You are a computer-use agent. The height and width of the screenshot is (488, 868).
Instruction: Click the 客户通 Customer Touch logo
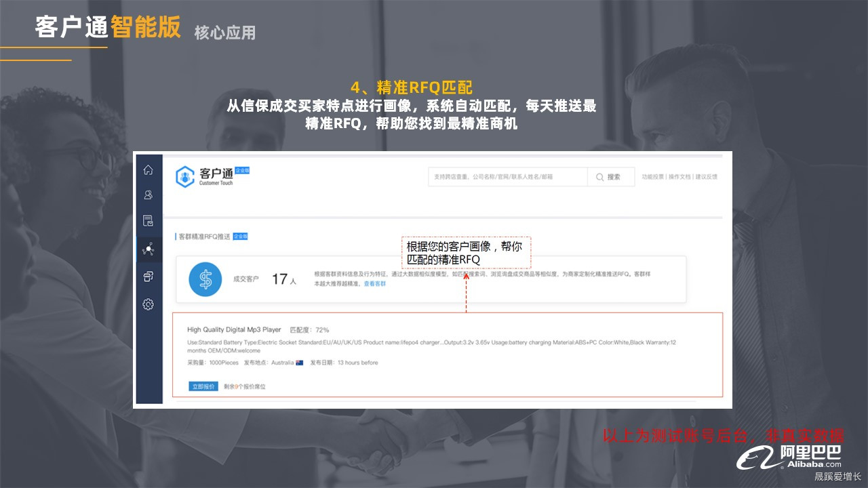[204, 176]
